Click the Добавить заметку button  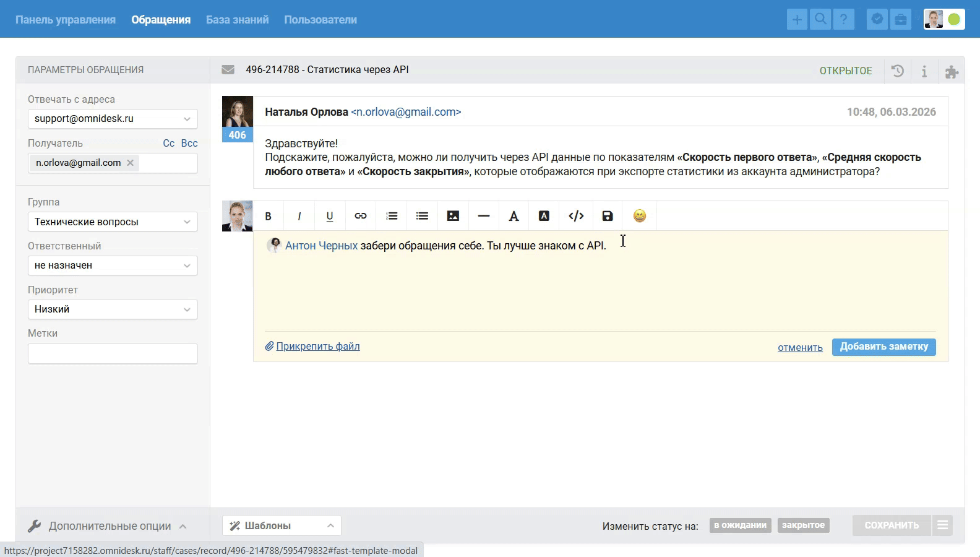point(883,347)
